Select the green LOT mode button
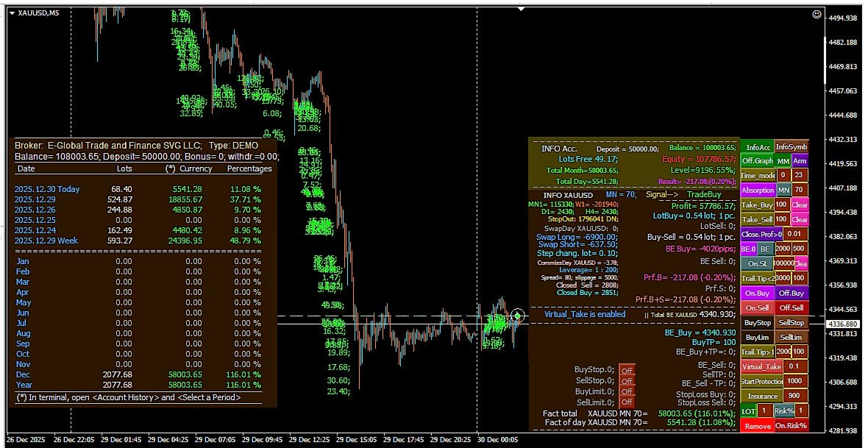This screenshot has height=448, width=868. 748,411
